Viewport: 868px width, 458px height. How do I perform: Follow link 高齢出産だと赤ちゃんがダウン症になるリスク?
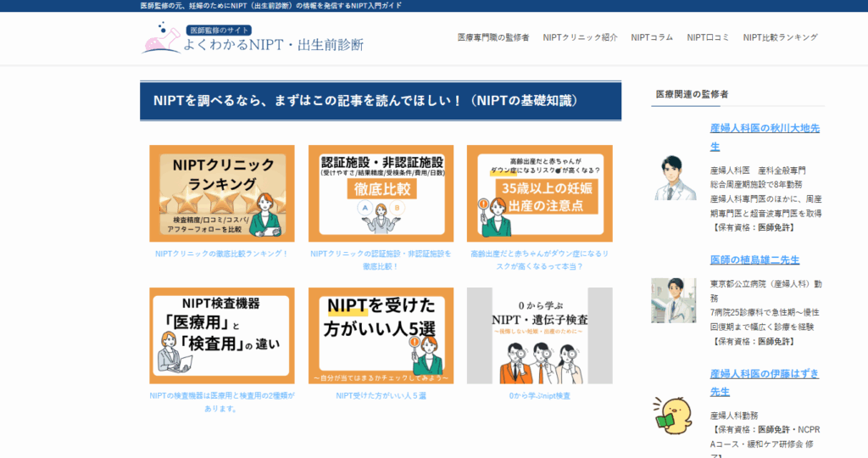[540, 260]
